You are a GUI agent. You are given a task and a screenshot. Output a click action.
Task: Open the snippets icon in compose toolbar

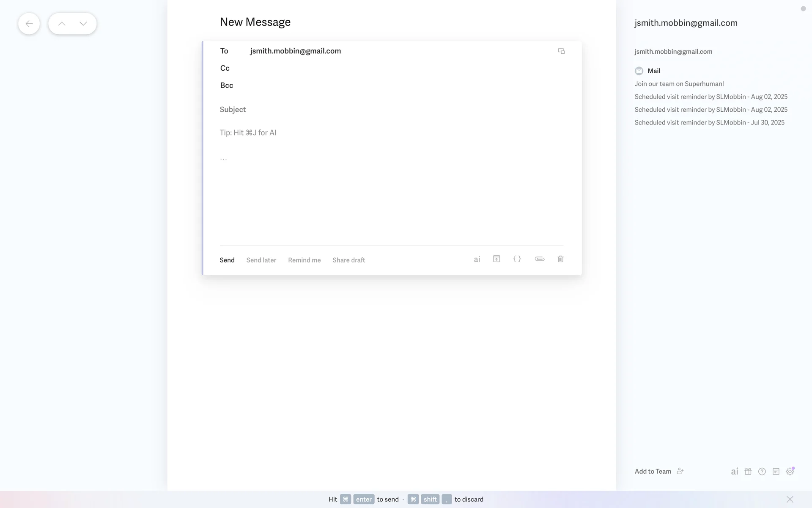tap(497, 259)
